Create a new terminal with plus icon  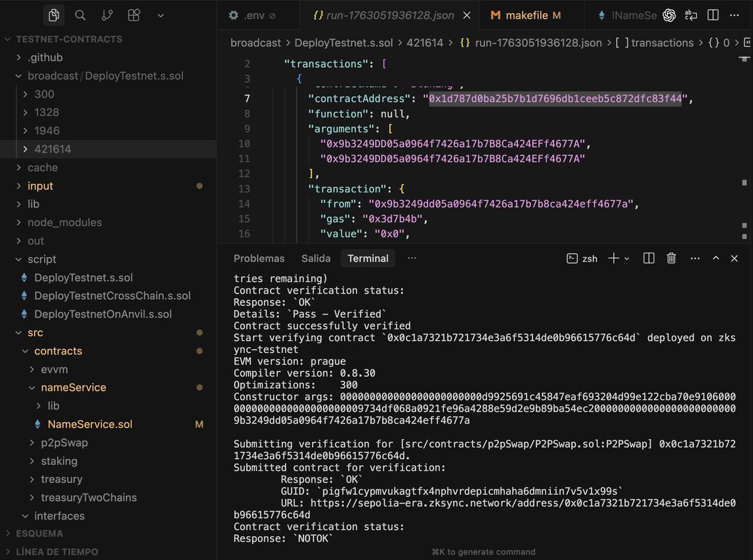614,258
